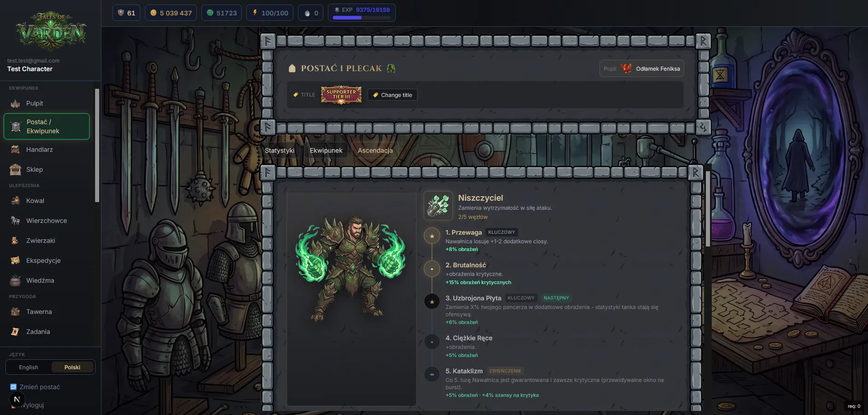
Task: Click the round N avatar badge
Action: point(17,399)
